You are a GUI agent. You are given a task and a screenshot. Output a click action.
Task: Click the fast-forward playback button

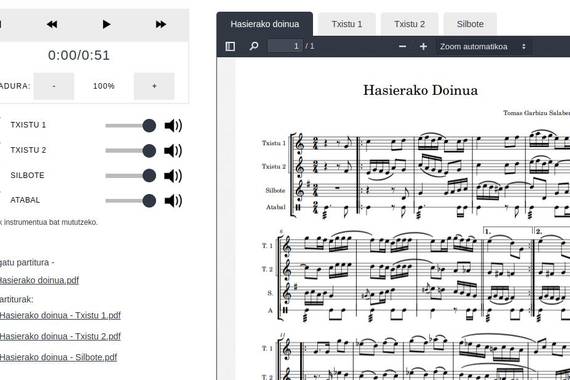coord(161,24)
